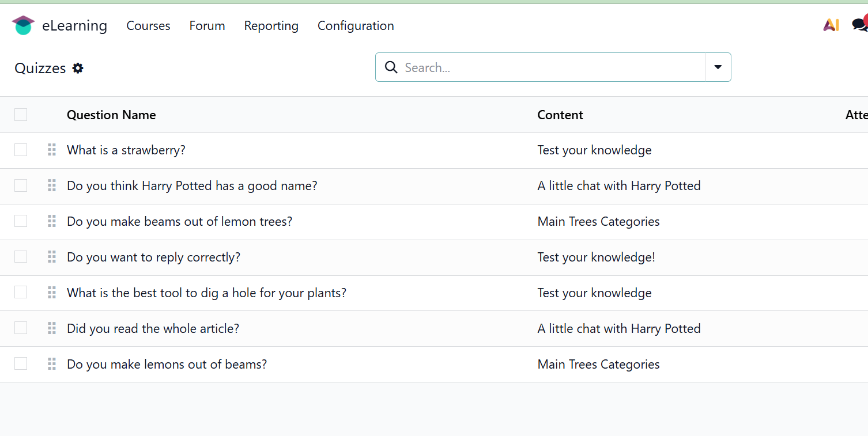
Task: Expand the Reporting menu
Action: pyautogui.click(x=271, y=26)
